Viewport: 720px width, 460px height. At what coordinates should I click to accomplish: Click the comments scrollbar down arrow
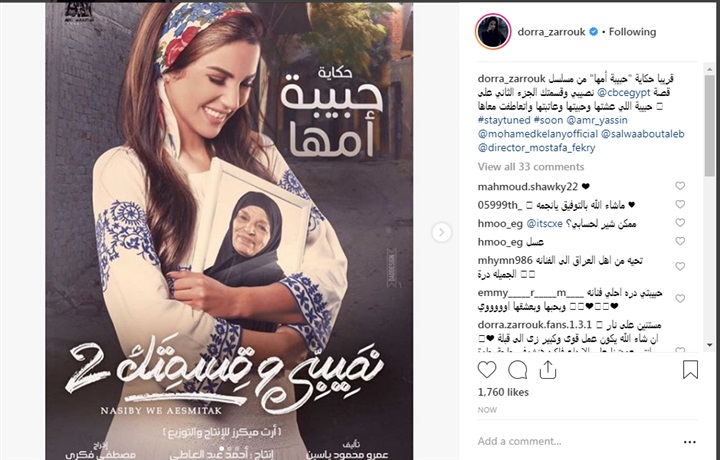tap(710, 345)
